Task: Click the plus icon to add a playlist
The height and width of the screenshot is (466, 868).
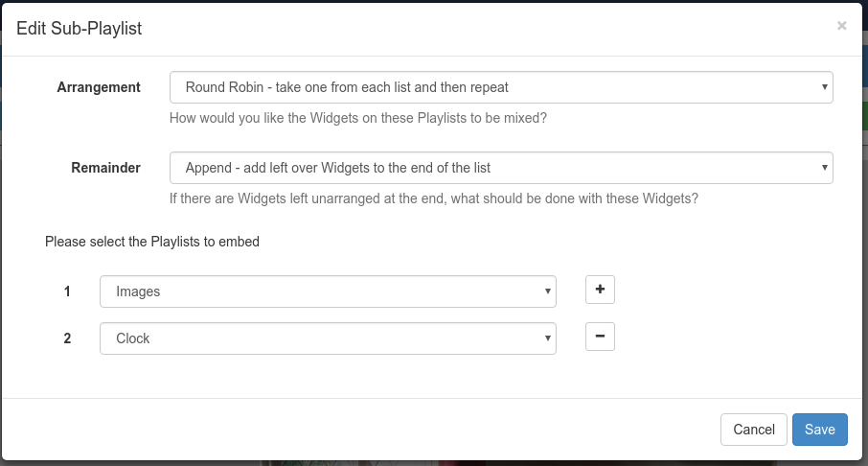Action: click(x=600, y=290)
